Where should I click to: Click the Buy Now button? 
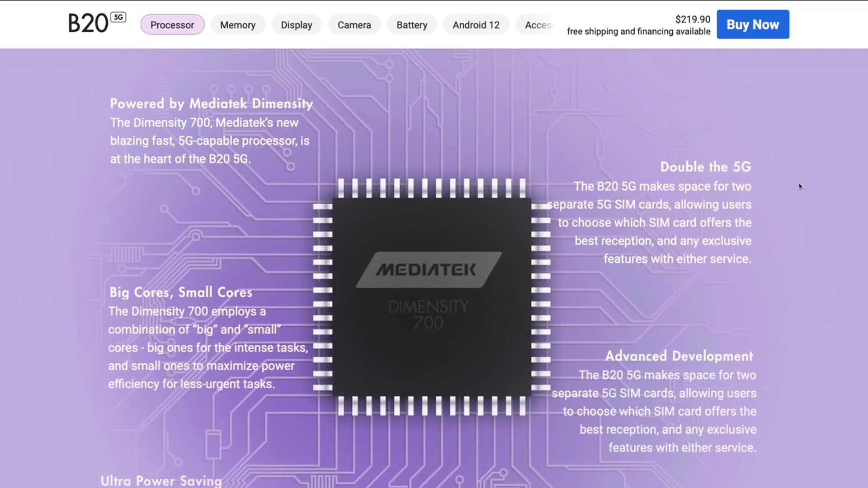click(753, 24)
